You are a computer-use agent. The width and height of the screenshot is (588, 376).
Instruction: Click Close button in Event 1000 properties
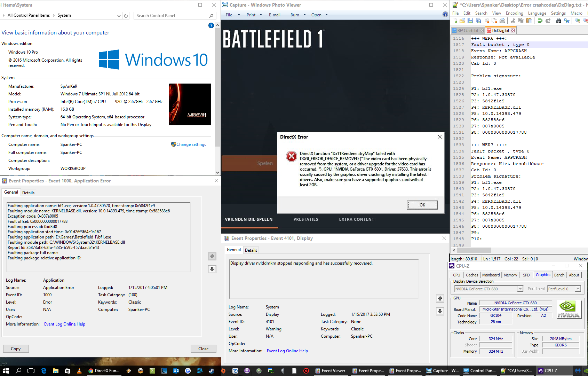(203, 349)
